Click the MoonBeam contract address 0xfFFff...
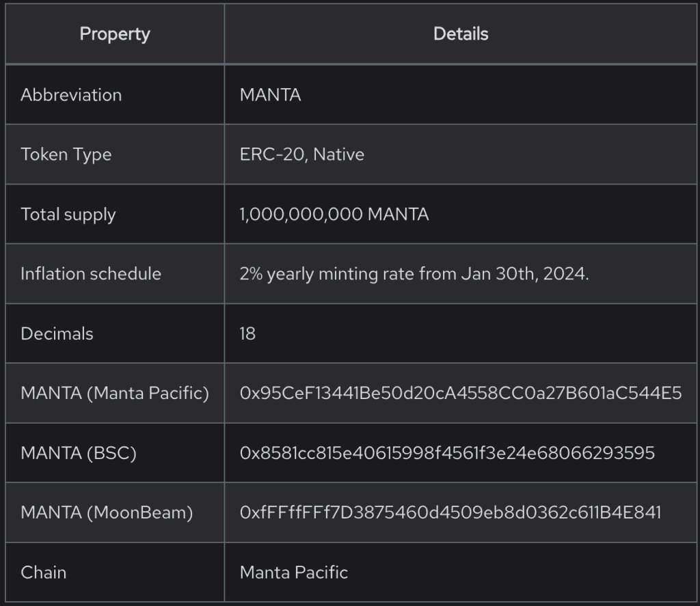Viewport: 700px width, 606px height. tap(450, 512)
